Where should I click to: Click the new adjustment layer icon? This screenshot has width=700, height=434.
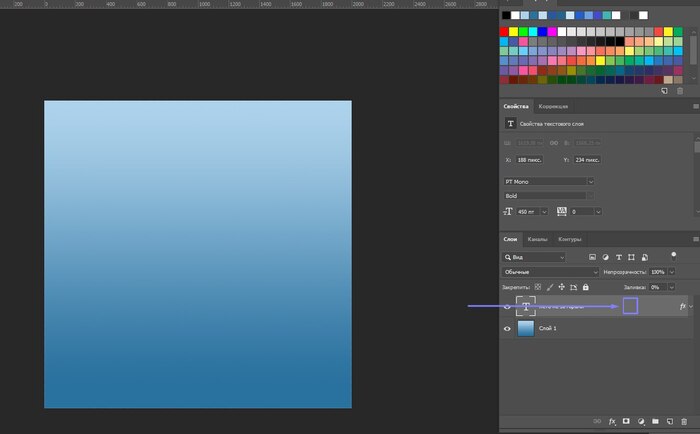[x=640, y=422]
